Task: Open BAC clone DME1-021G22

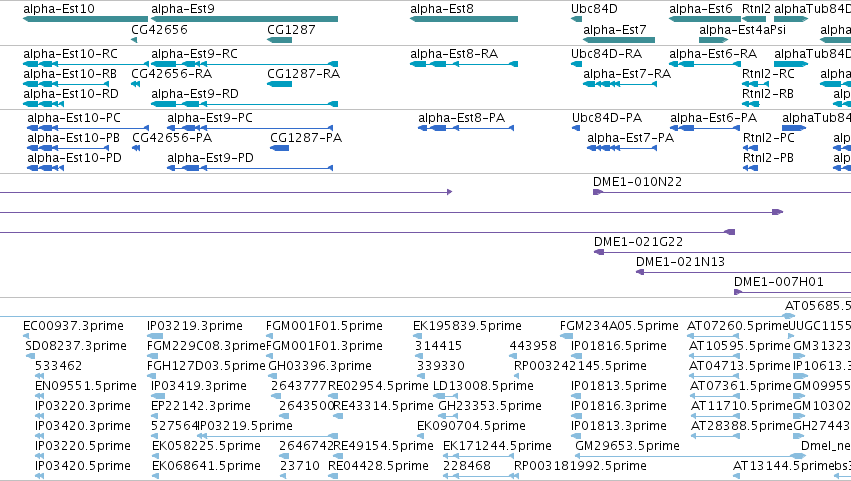Action: tap(722, 252)
